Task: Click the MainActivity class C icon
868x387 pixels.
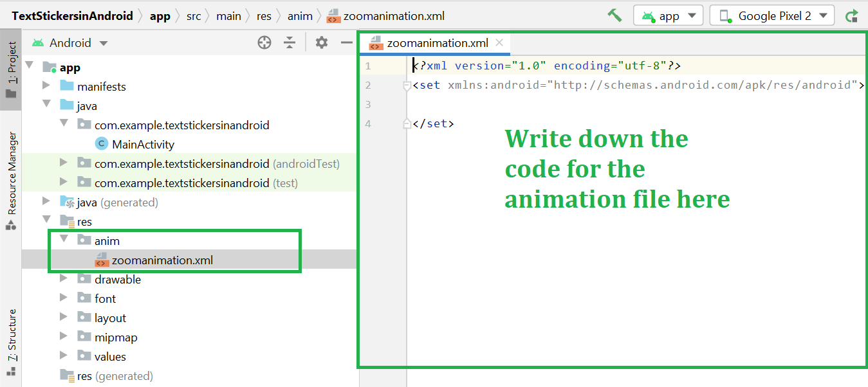Action: coord(101,144)
